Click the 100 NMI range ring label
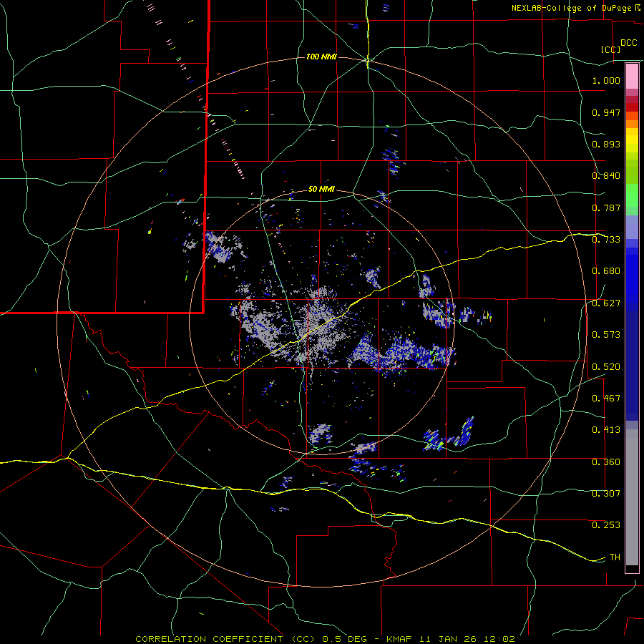Screen dimensions: 644x644 tap(321, 57)
